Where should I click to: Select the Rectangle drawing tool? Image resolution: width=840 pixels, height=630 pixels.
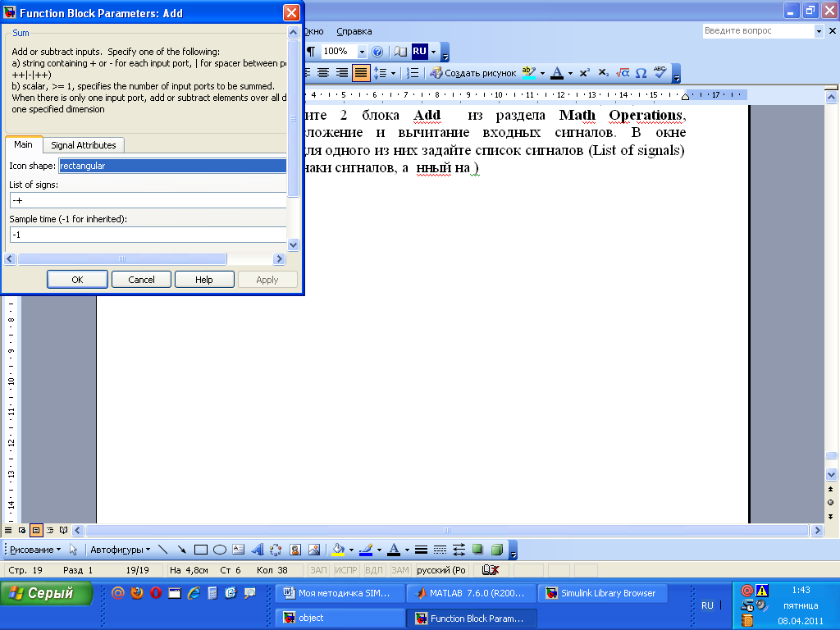tap(201, 550)
